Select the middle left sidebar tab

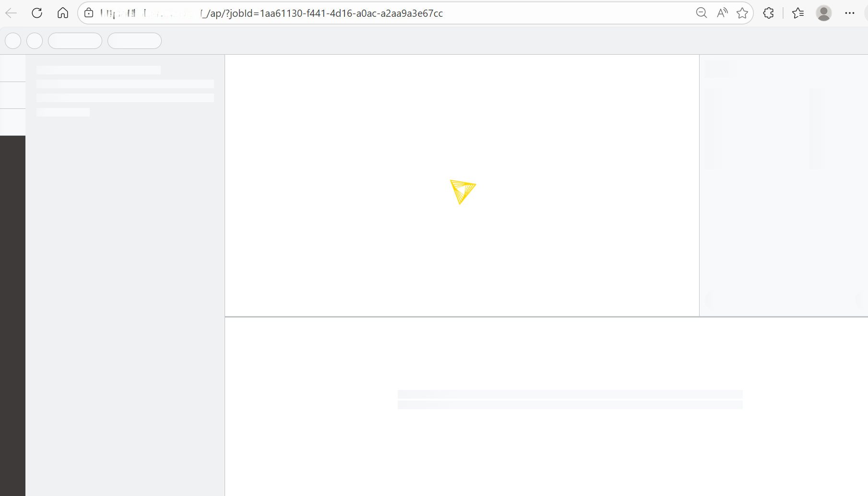(x=12, y=95)
